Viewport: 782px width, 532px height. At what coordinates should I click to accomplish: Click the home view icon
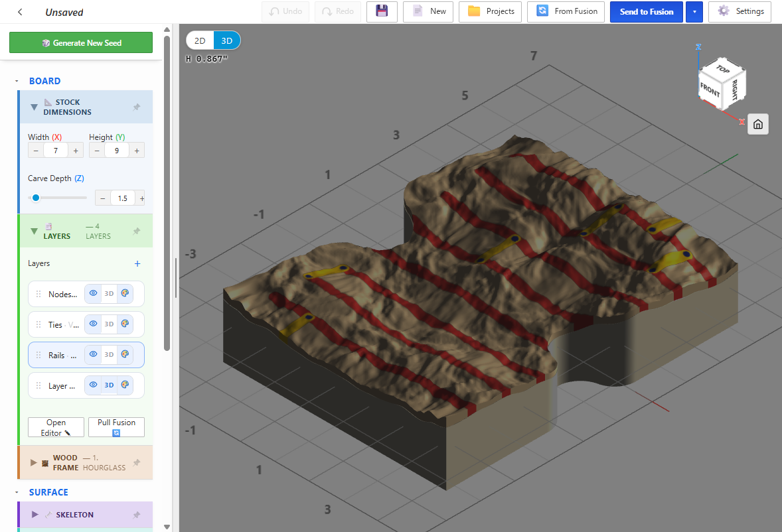coord(757,124)
